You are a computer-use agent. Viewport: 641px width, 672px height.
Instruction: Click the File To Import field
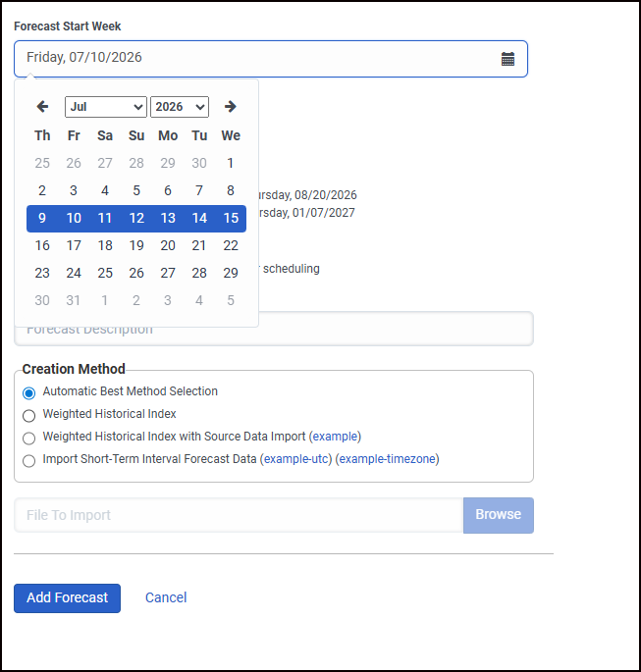pyautogui.click(x=239, y=515)
